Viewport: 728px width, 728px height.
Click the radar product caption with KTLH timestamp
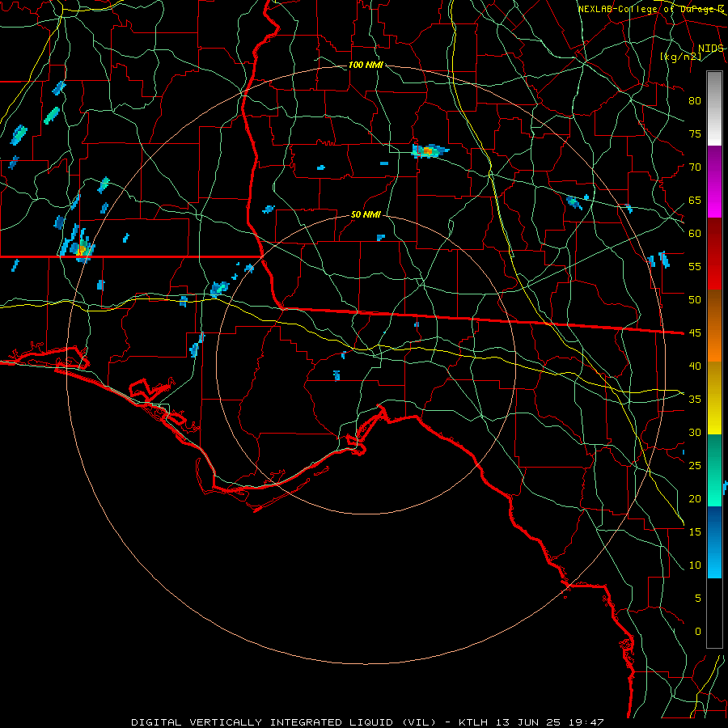[x=367, y=722]
